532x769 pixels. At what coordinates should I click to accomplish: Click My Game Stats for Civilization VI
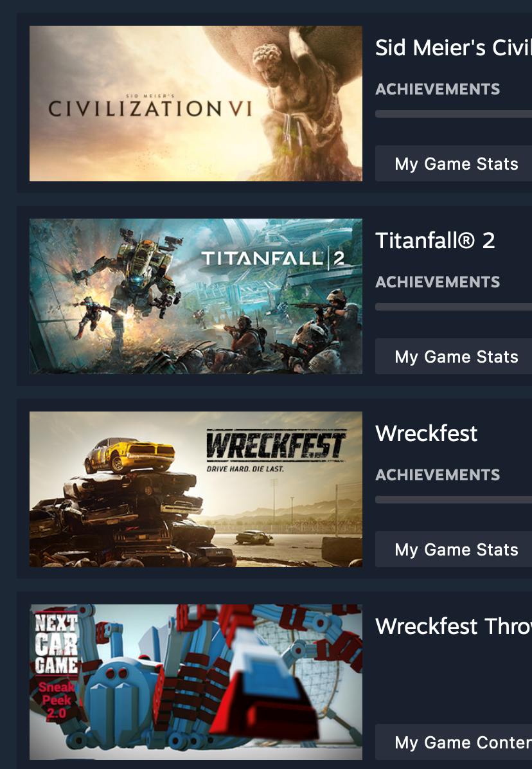point(454,163)
